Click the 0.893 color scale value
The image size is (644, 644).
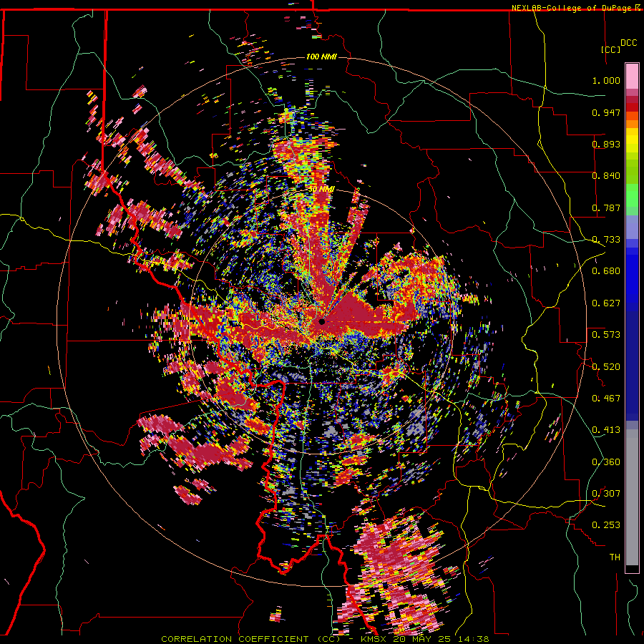[x=606, y=144]
